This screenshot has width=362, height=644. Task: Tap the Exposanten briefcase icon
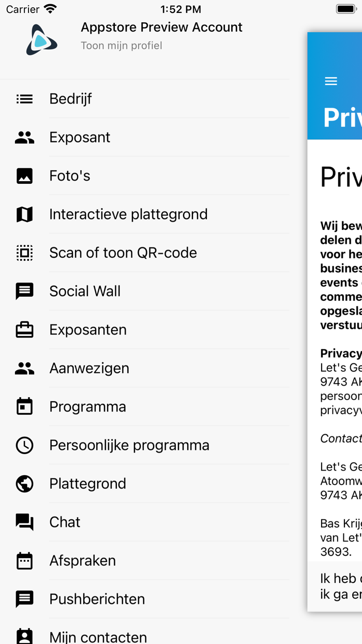click(24, 330)
